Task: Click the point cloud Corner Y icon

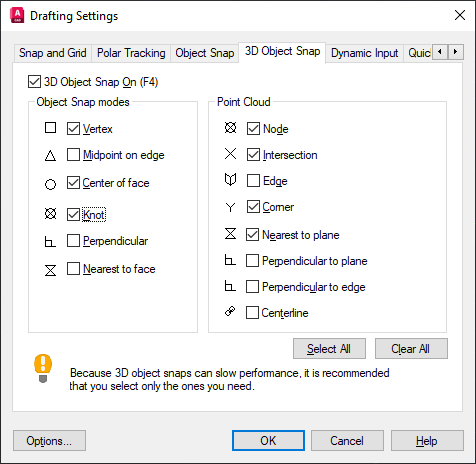Action: (x=230, y=207)
